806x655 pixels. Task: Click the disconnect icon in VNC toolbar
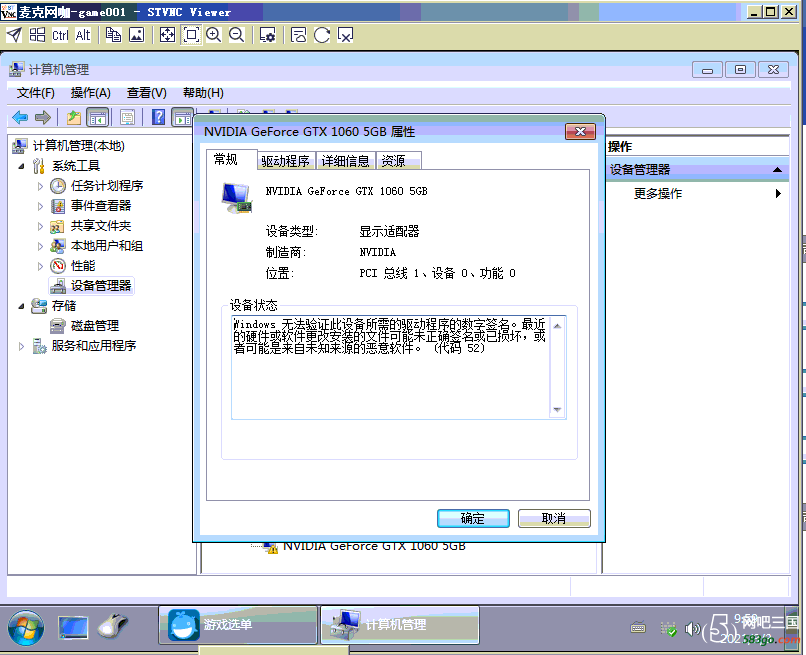(345, 35)
